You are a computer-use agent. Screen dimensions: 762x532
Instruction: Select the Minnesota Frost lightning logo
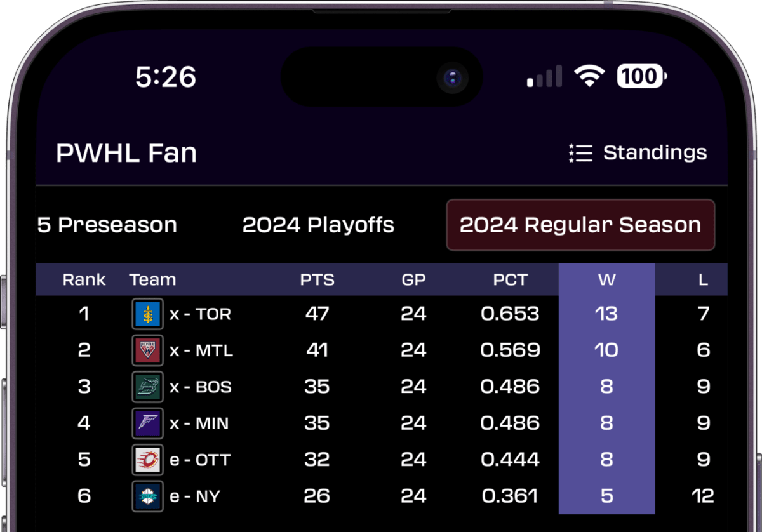(147, 423)
